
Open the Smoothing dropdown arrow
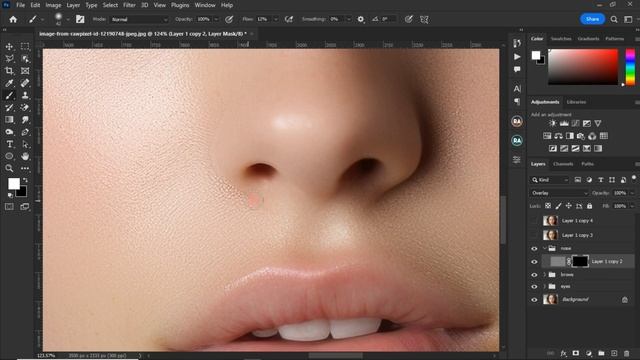pyautogui.click(x=349, y=19)
